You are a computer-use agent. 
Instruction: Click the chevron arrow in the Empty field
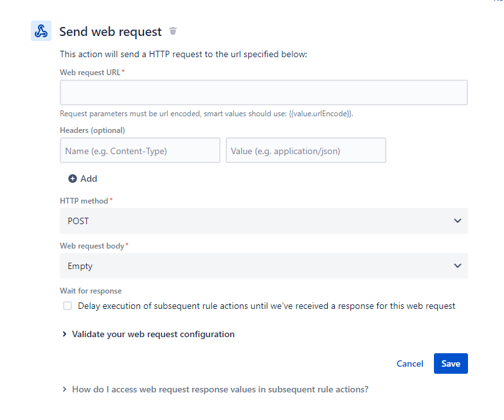(458, 266)
